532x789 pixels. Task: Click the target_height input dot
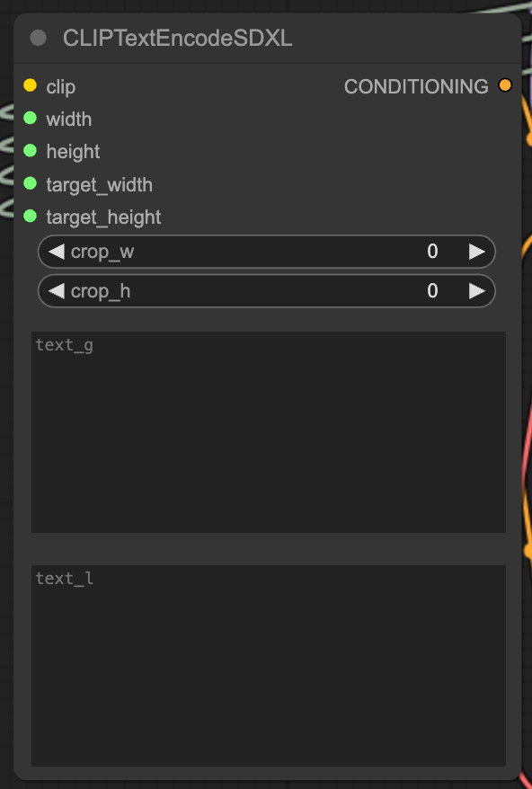coord(31,217)
